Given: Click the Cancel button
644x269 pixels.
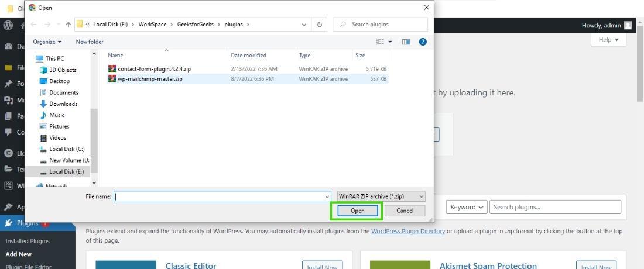Looking at the screenshot, I should (405, 211).
